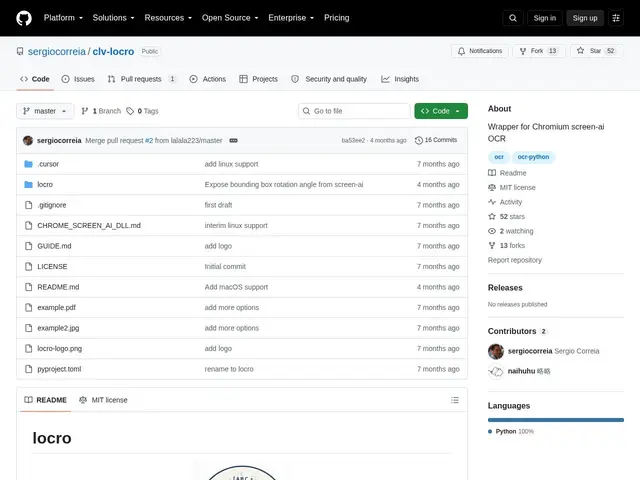Open GUIDE.md file
Screen dimensions: 640x480
pyautogui.click(x=54, y=246)
